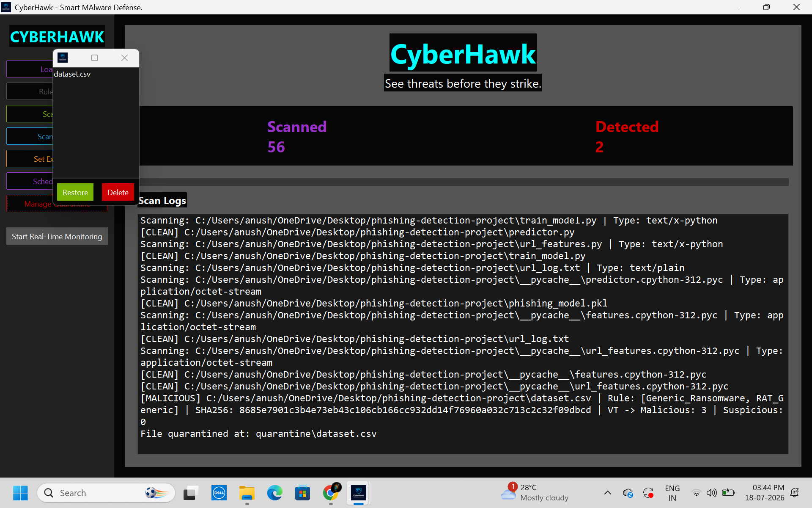Open Task View on taskbar
Viewport: 812px width, 508px height.
191,493
